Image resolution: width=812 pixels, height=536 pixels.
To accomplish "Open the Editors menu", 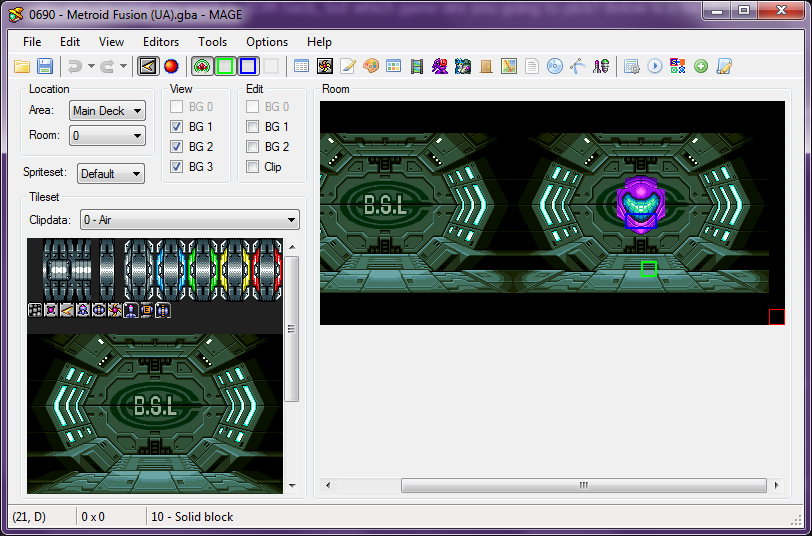I will click(161, 42).
